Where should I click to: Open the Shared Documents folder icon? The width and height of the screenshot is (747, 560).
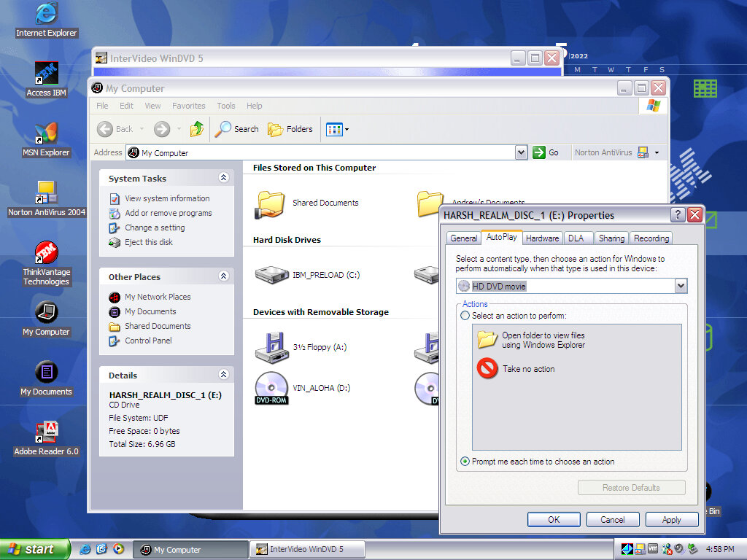tap(271, 203)
